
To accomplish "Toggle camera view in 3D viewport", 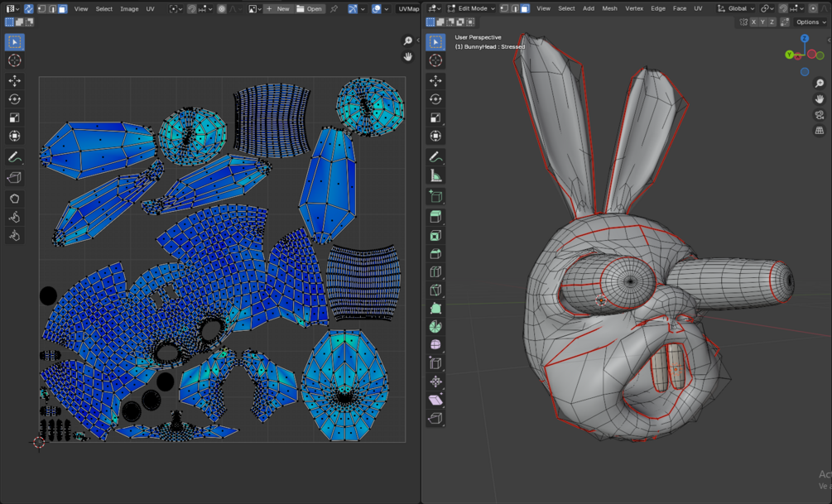I will [820, 114].
